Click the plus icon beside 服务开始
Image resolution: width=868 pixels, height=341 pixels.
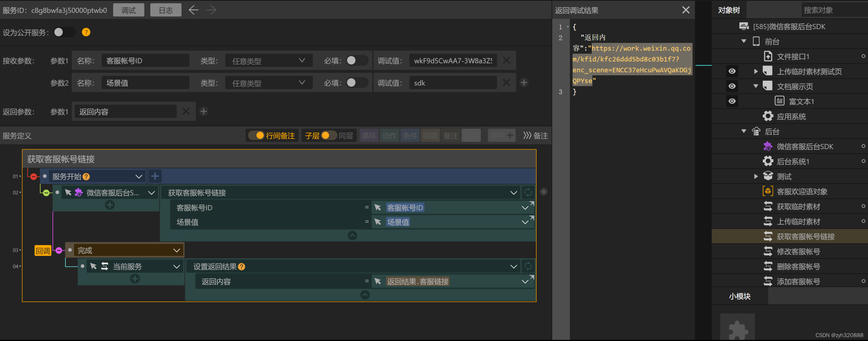(x=155, y=177)
